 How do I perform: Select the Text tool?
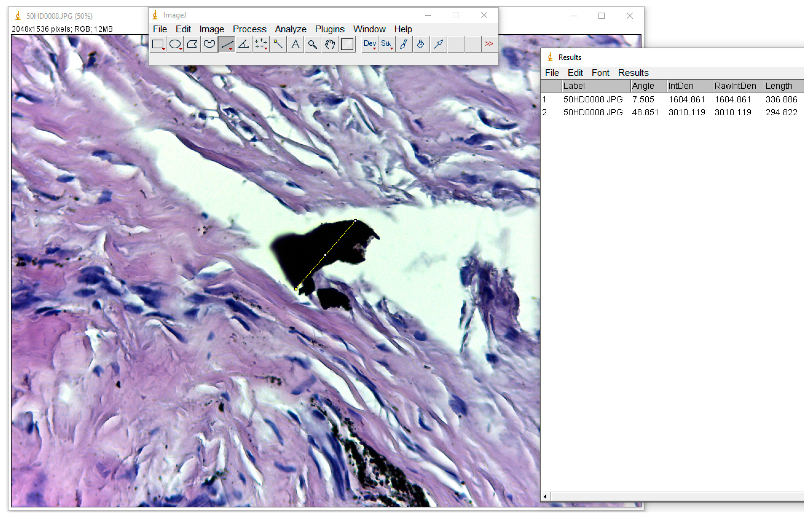(296, 44)
